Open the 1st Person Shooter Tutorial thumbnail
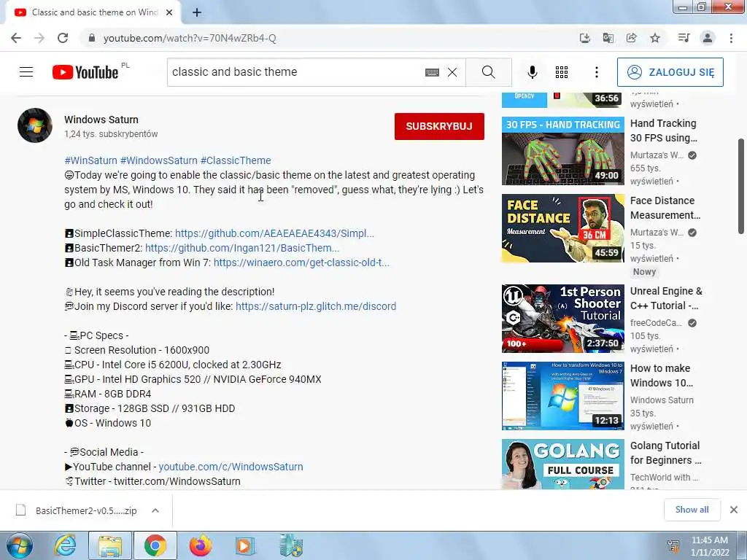This screenshot has height=560, width=747. (562, 319)
